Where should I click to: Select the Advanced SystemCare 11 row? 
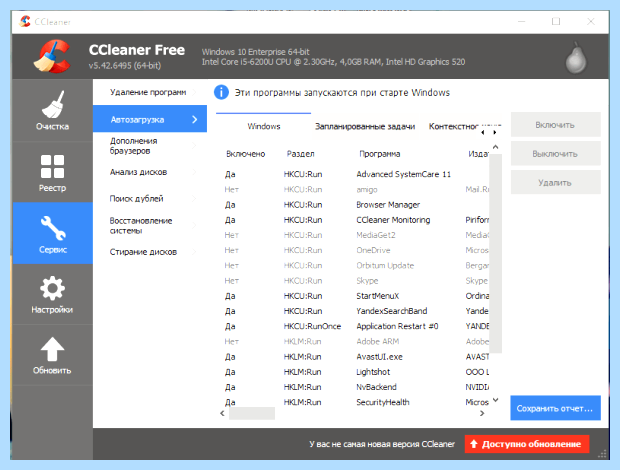[x=356, y=174]
